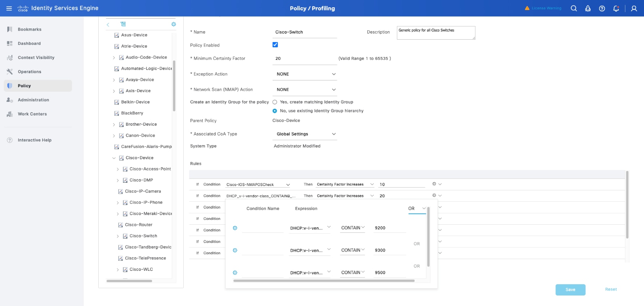
Task: Click gear icon beside the 9200 condition row
Action: tap(235, 228)
